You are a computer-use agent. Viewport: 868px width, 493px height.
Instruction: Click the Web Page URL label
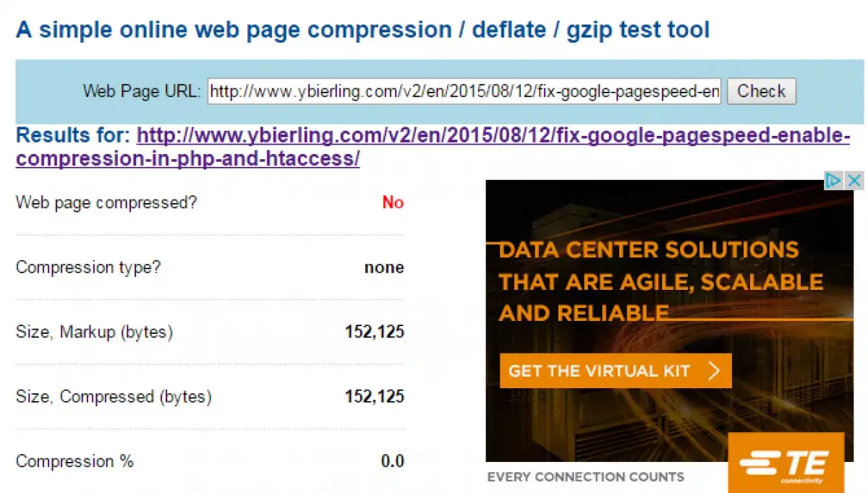142,91
